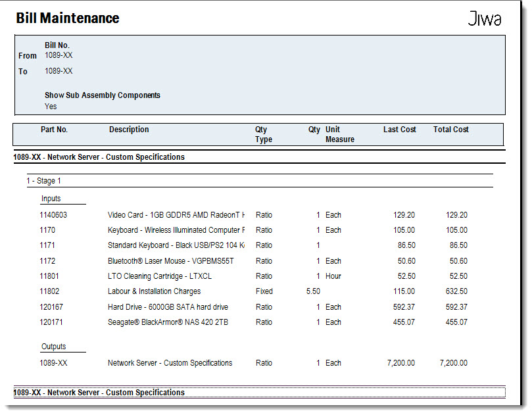Click the 7,200.00 output total cost
Image resolution: width=532 pixels, height=415 pixels.
[x=454, y=363]
